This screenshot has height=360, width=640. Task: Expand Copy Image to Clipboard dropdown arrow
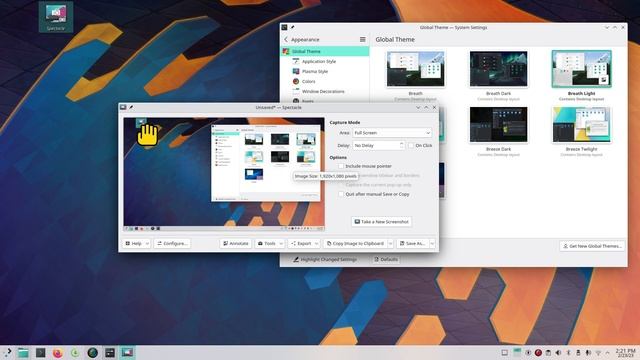[x=390, y=243]
